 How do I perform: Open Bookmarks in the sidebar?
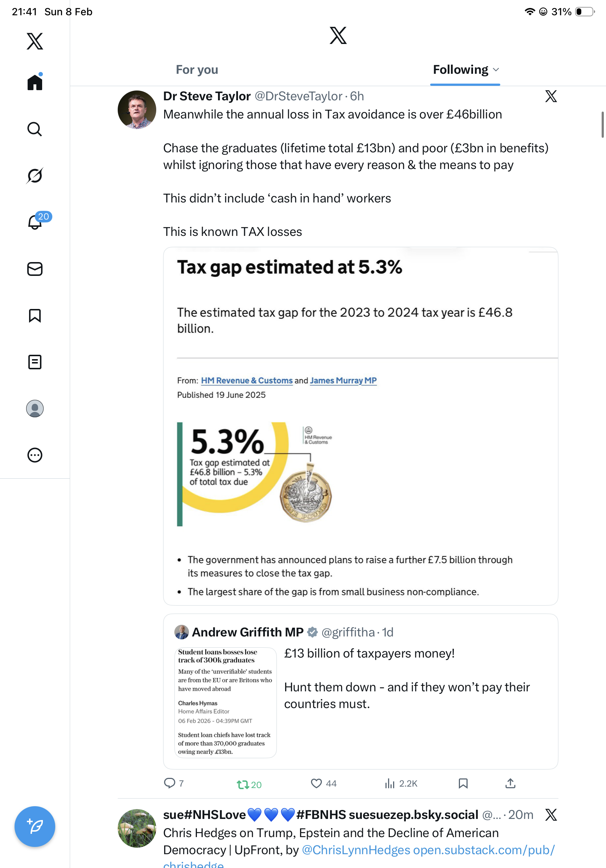click(35, 316)
